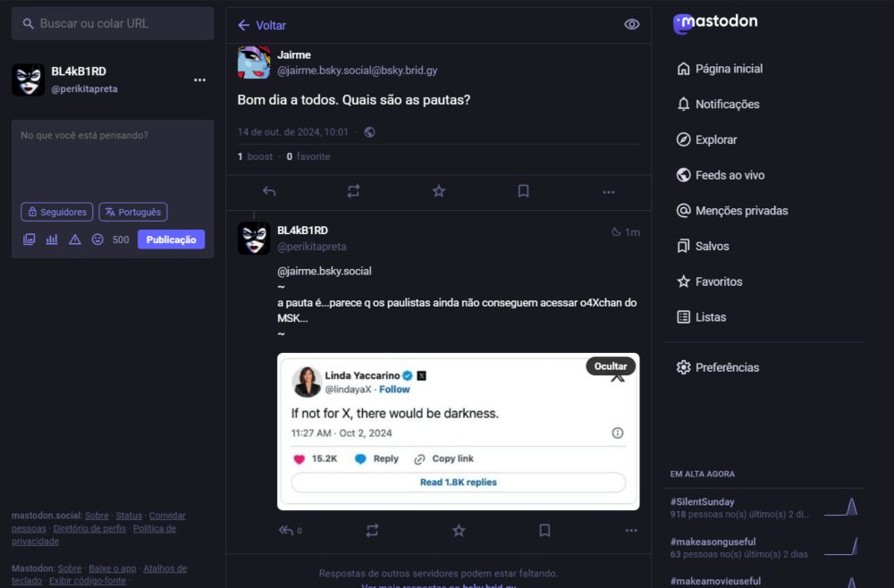Open more options on Jairme's post
The image size is (894, 588).
click(608, 193)
